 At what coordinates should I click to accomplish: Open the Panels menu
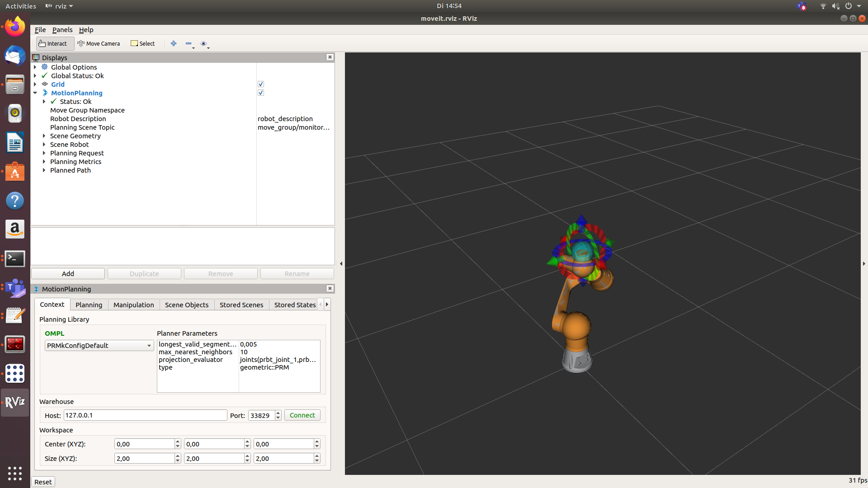(x=62, y=30)
